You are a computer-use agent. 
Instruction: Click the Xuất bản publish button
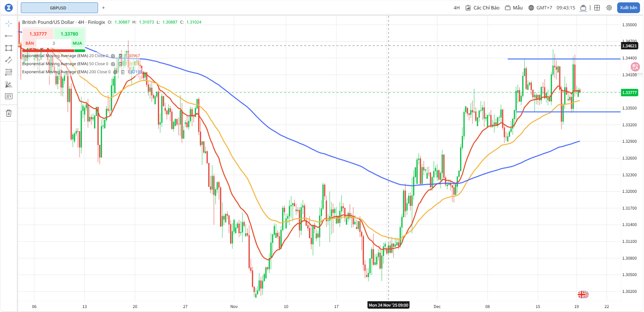pyautogui.click(x=628, y=8)
